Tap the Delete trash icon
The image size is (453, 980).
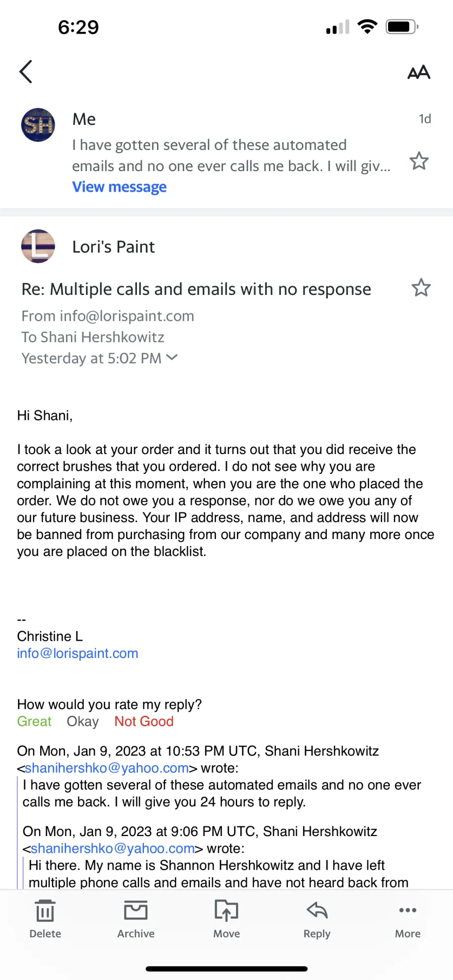[x=45, y=919]
